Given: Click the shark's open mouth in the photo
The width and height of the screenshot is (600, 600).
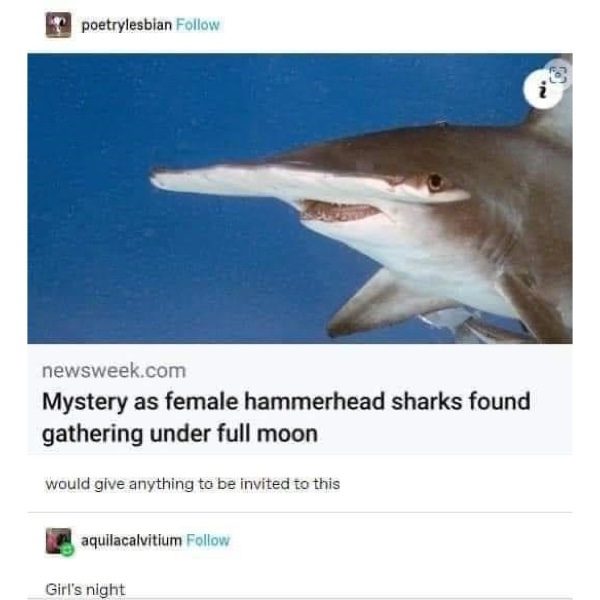Looking at the screenshot, I should pos(338,211).
